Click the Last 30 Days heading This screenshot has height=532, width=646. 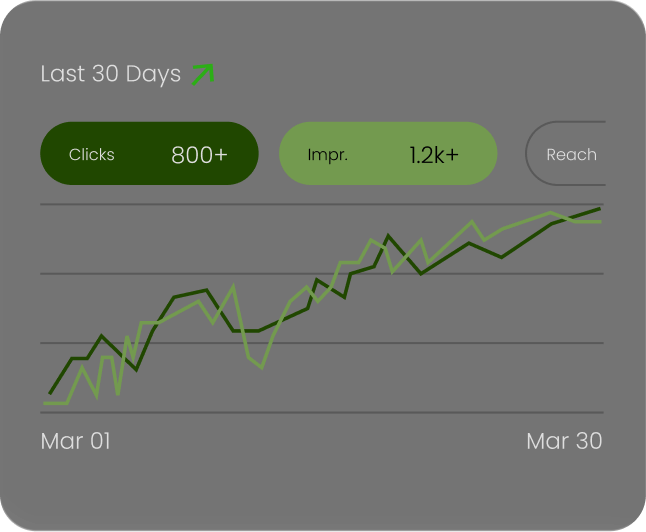coord(111,74)
